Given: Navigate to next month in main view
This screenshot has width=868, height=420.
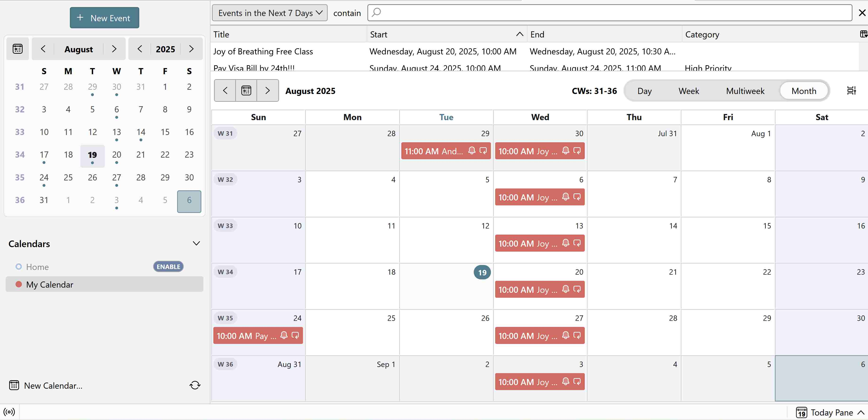Looking at the screenshot, I should pos(267,90).
